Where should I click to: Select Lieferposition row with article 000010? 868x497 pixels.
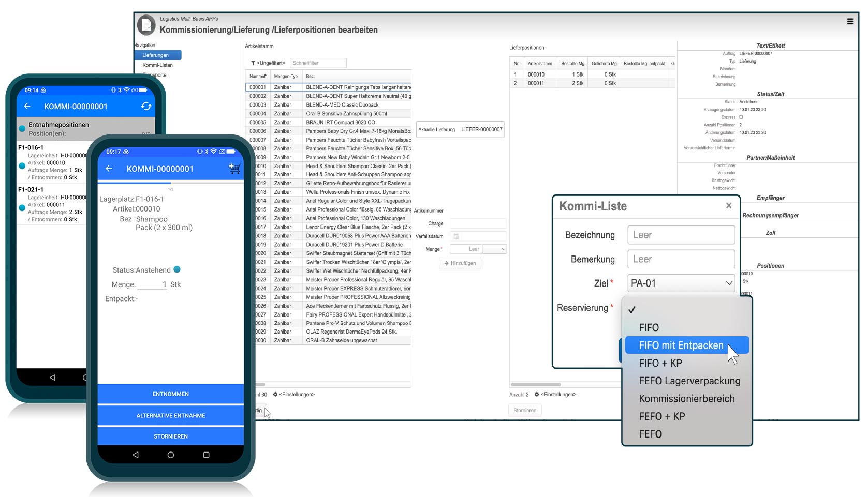point(592,74)
